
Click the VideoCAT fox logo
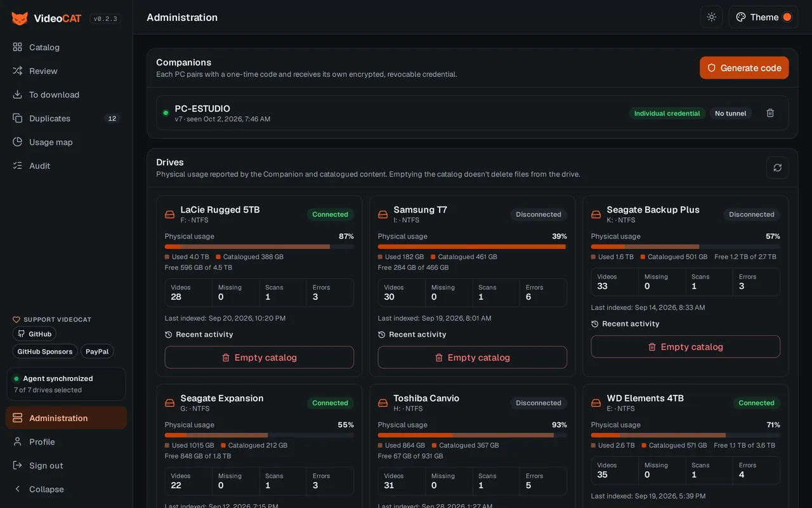pos(20,18)
